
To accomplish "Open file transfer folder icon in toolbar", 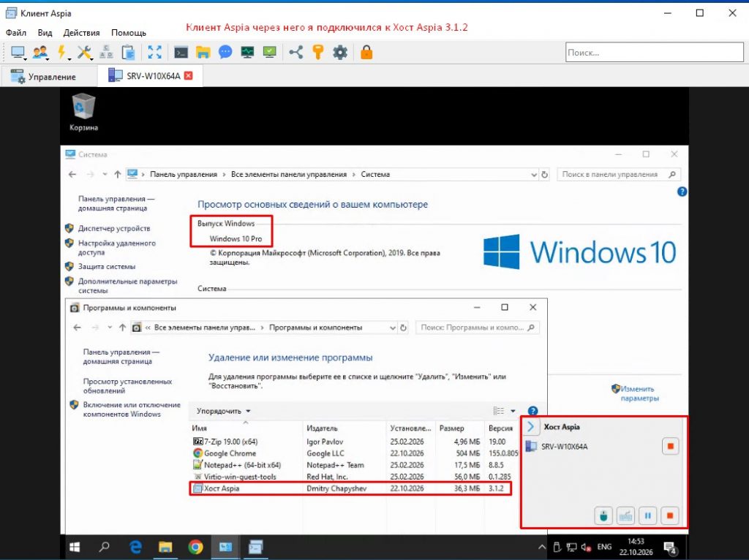I will 203,52.
